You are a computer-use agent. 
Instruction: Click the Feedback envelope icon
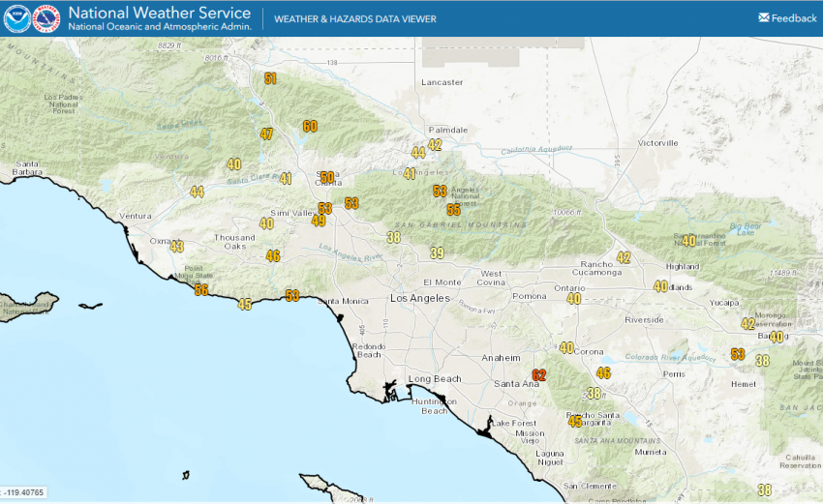[x=764, y=17]
